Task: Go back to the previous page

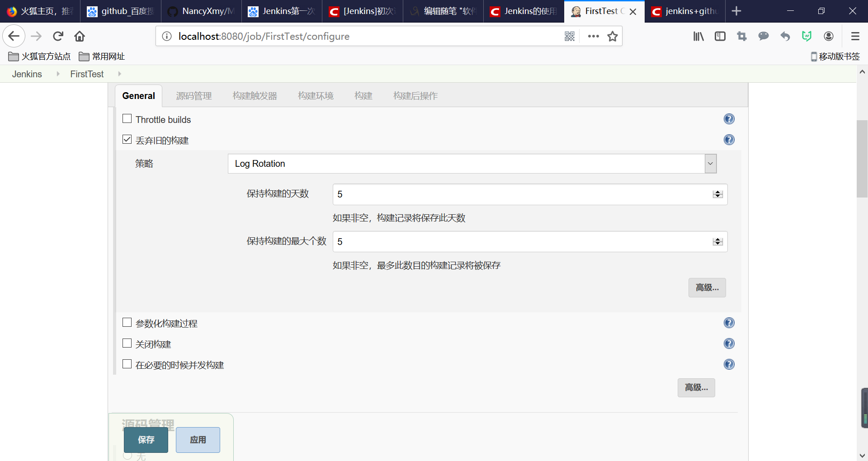Action: pyautogui.click(x=14, y=36)
